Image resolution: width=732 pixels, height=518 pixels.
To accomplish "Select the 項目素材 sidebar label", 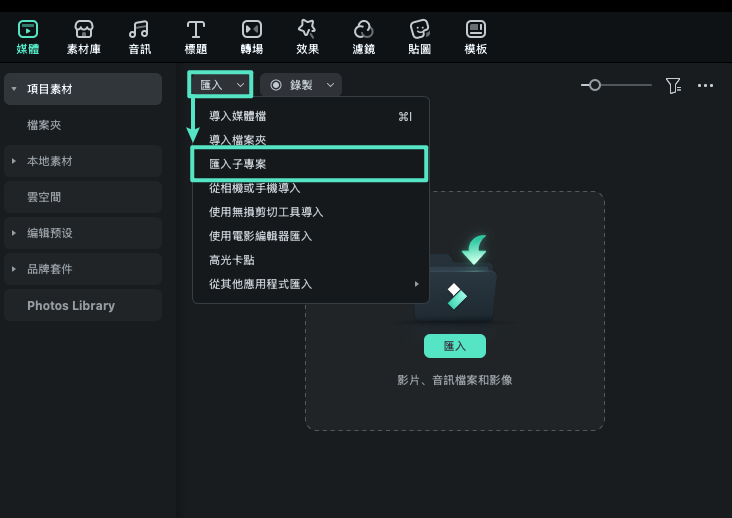I will click(x=49, y=89).
